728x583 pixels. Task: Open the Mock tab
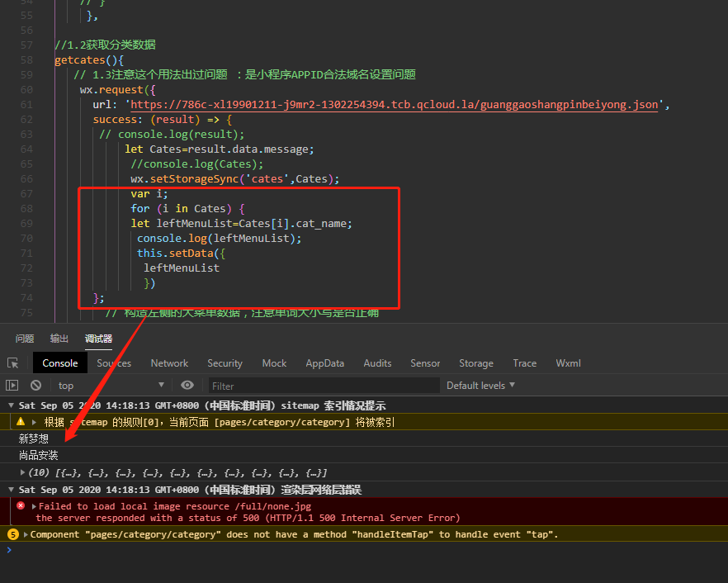pyautogui.click(x=274, y=363)
